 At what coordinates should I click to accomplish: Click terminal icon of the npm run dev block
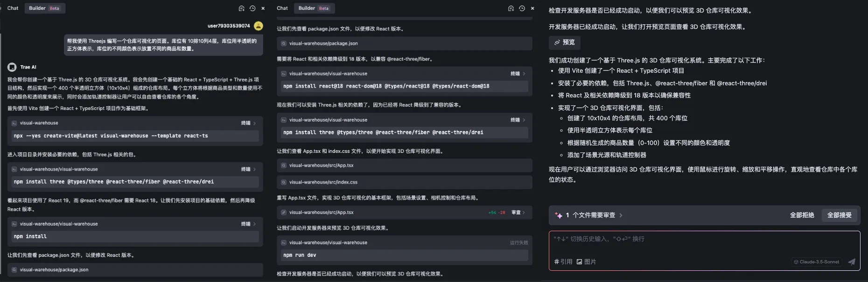tap(284, 243)
